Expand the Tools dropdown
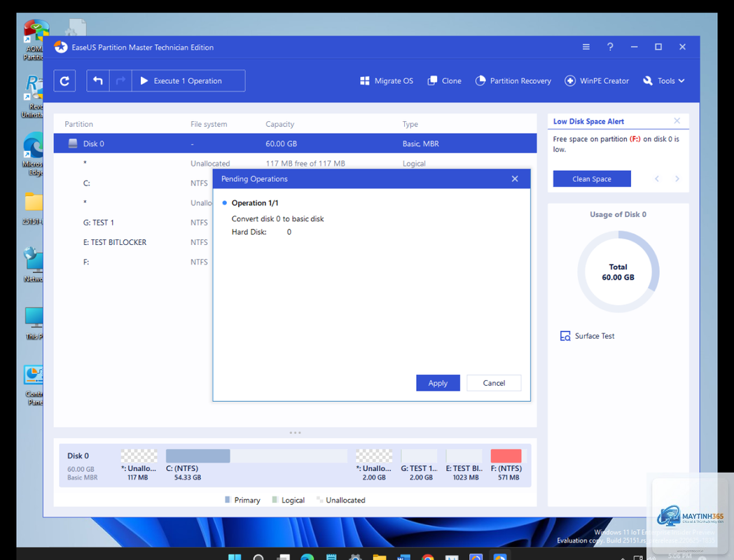 (x=664, y=81)
